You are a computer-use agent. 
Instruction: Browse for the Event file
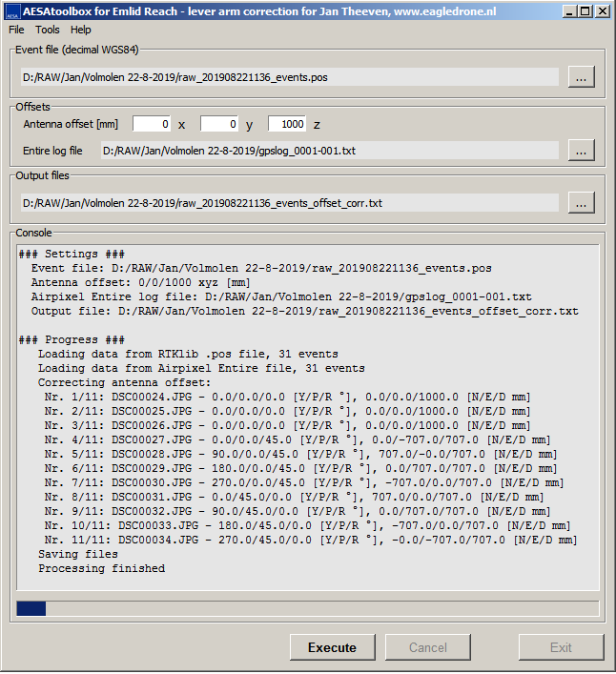[x=581, y=77]
